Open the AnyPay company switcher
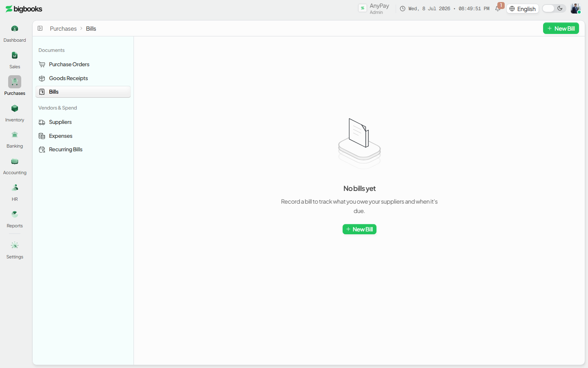This screenshot has height=368, width=588. tap(374, 9)
